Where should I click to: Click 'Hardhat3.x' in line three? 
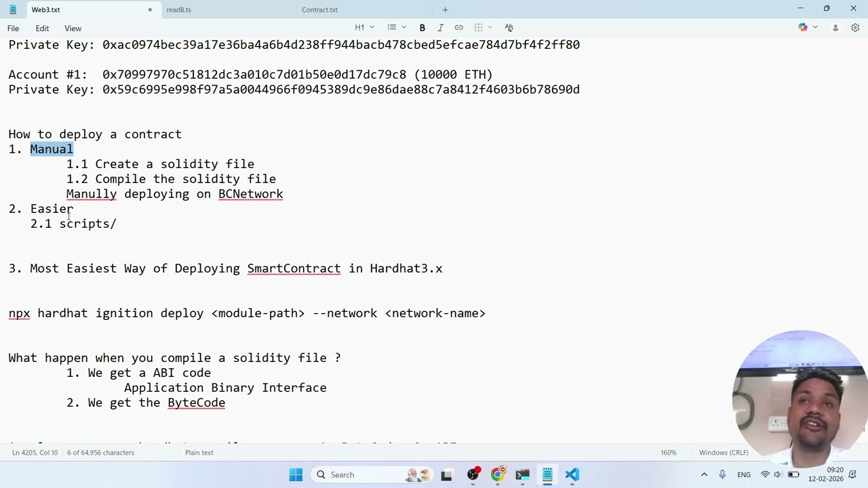coord(406,268)
